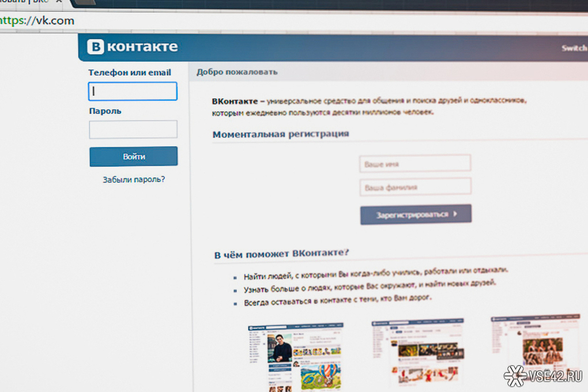Image resolution: width=588 pixels, height=392 pixels.
Task: Open the Забыли пароль? link
Action: point(134,180)
